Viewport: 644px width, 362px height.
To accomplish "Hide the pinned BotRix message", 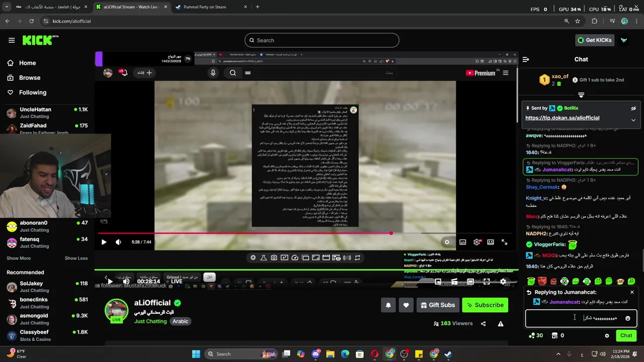I will [x=633, y=108].
